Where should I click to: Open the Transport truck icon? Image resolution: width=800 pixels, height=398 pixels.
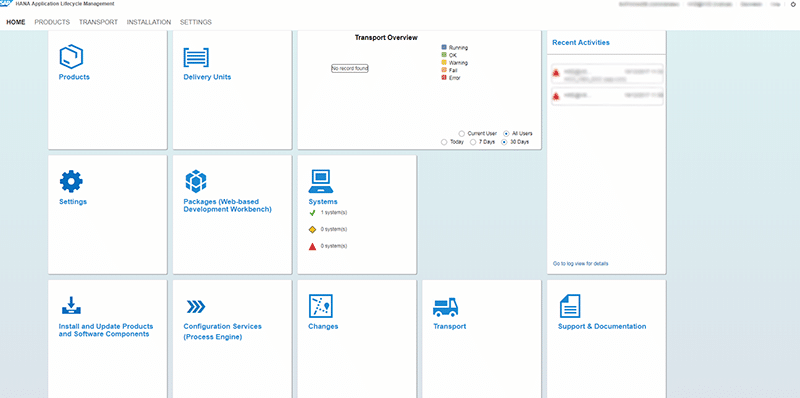point(445,307)
